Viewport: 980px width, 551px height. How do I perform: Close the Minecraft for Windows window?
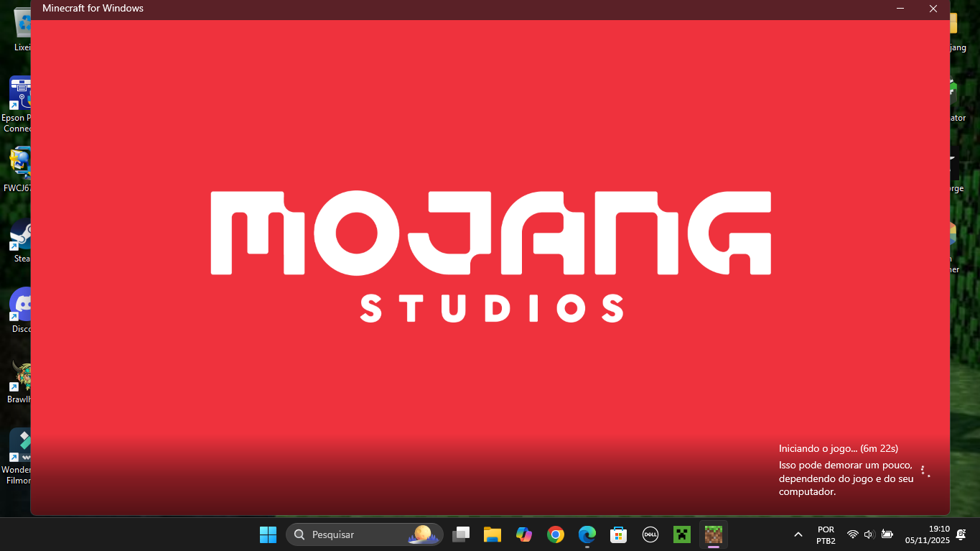933,9
